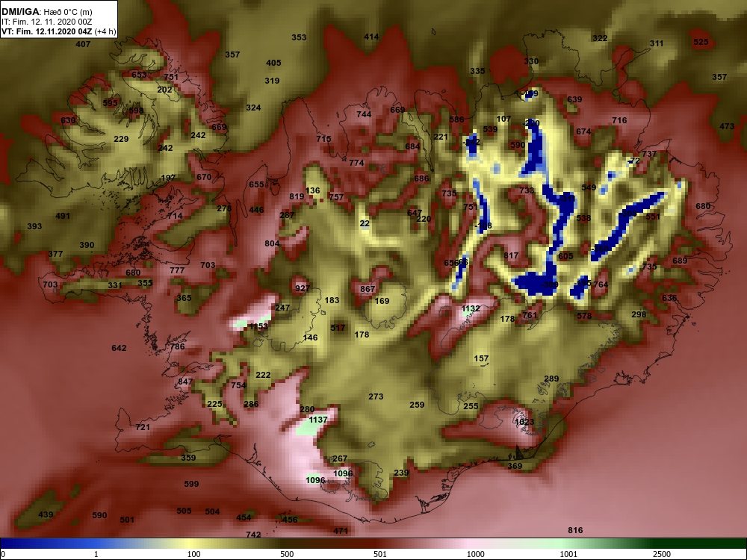The height and width of the screenshot is (560, 747).
Task: Click the 549 value on the map
Action: click(589, 187)
